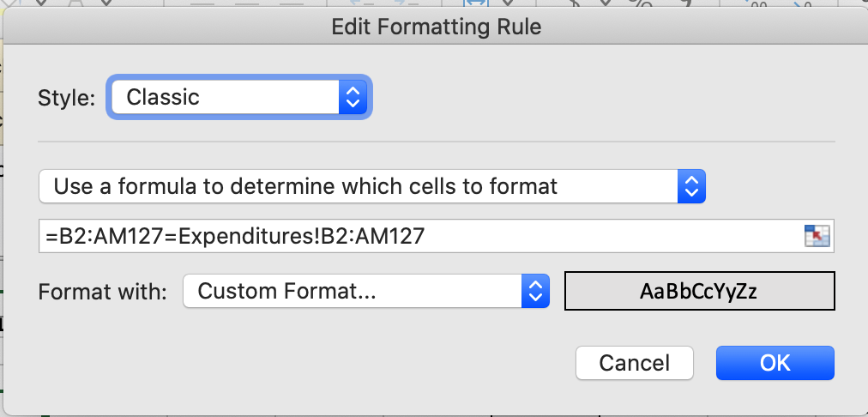This screenshot has width=868, height=417.
Task: Click the Edit Formatting Rule title bar
Action: point(436,27)
